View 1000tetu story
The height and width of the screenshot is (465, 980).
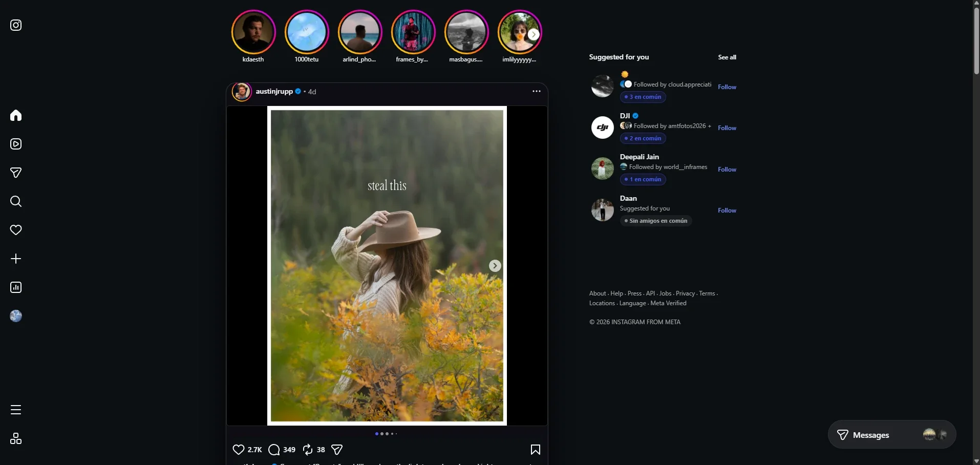click(307, 32)
